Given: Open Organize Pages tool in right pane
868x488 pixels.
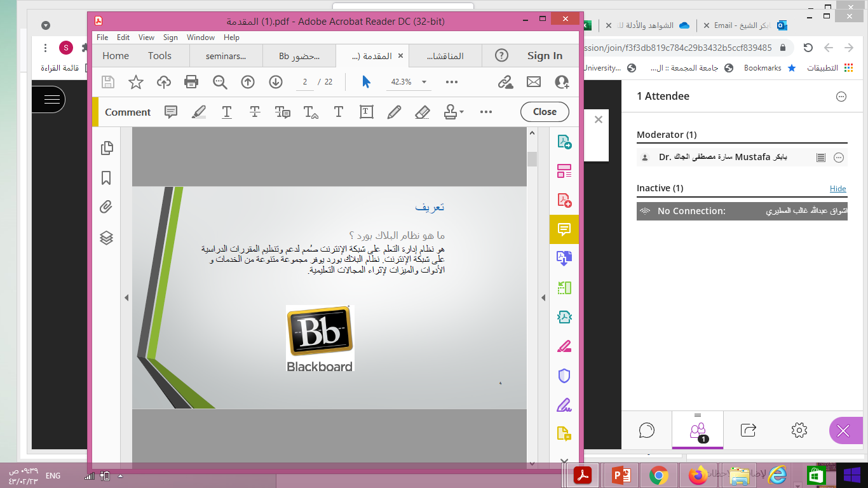Looking at the screenshot, I should [564, 171].
